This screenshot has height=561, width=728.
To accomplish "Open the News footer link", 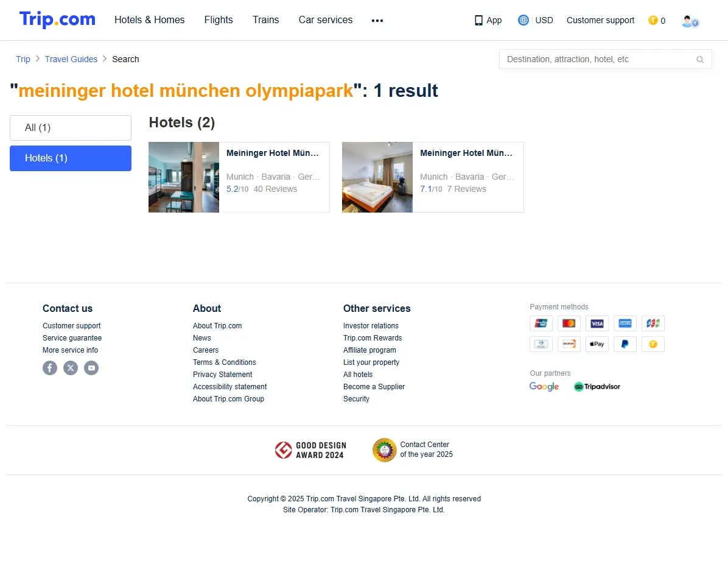I will click(202, 338).
